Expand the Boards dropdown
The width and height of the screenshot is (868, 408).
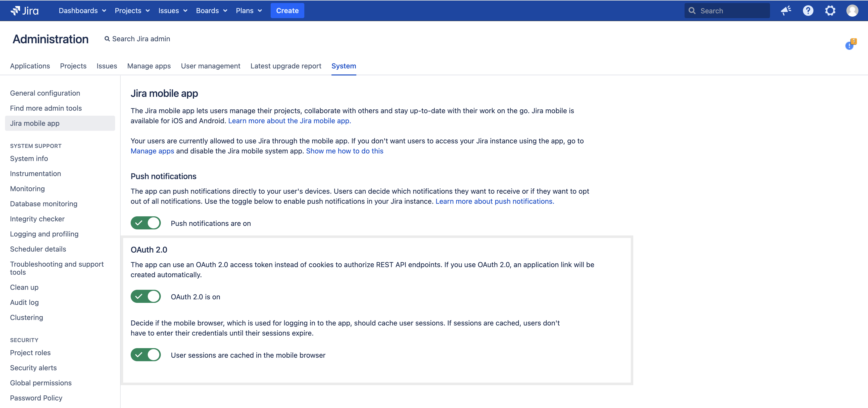point(212,11)
